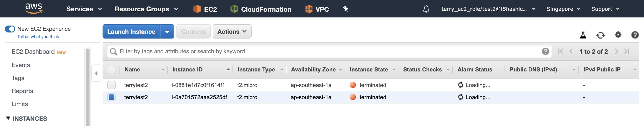
Task: Open the VPC service shortcut
Action: (317, 9)
